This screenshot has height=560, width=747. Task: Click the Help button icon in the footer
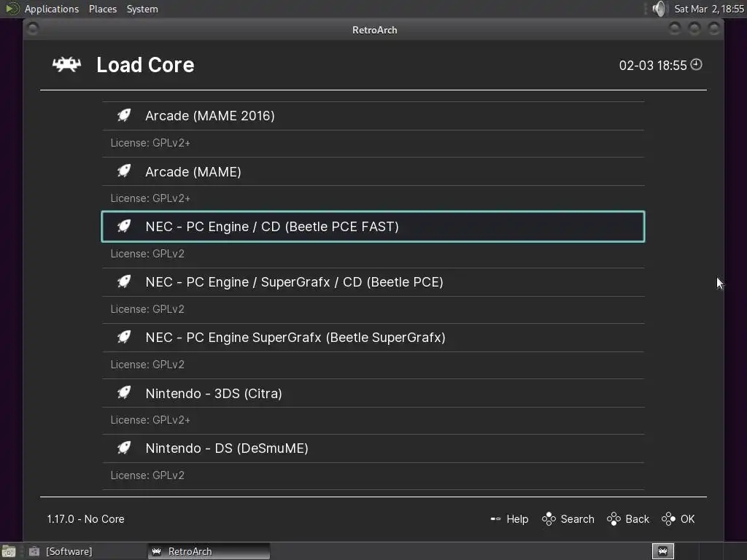click(495, 518)
